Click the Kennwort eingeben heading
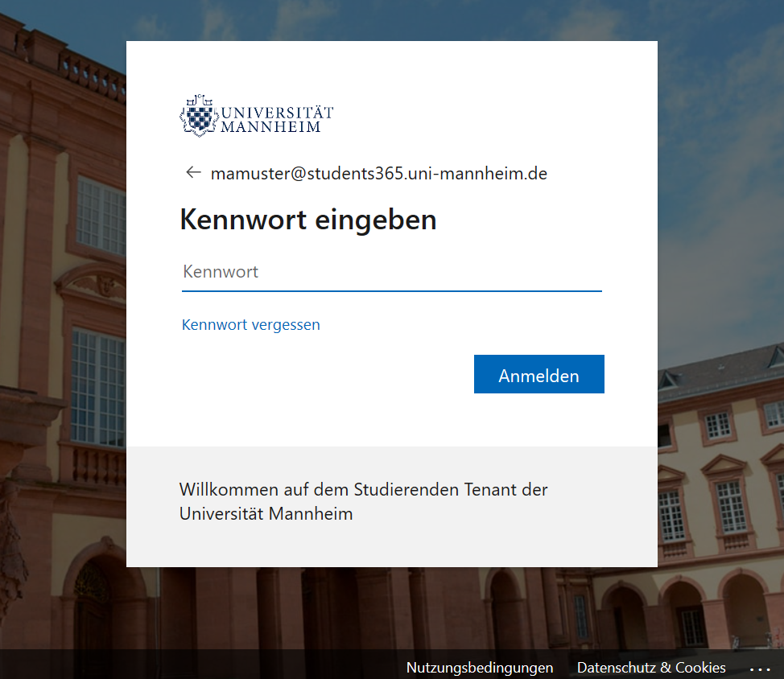This screenshot has height=679, width=784. pyautogui.click(x=308, y=220)
